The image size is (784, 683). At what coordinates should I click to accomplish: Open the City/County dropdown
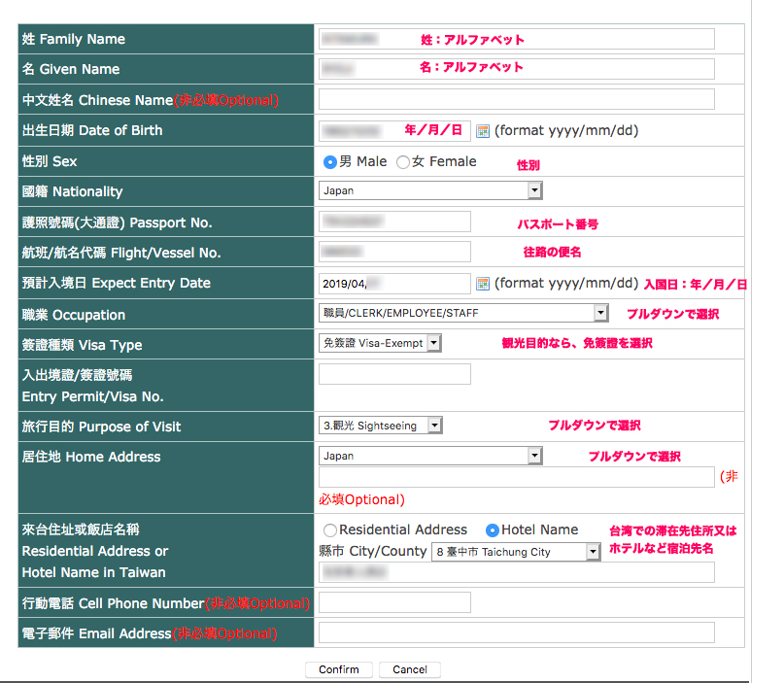516,552
